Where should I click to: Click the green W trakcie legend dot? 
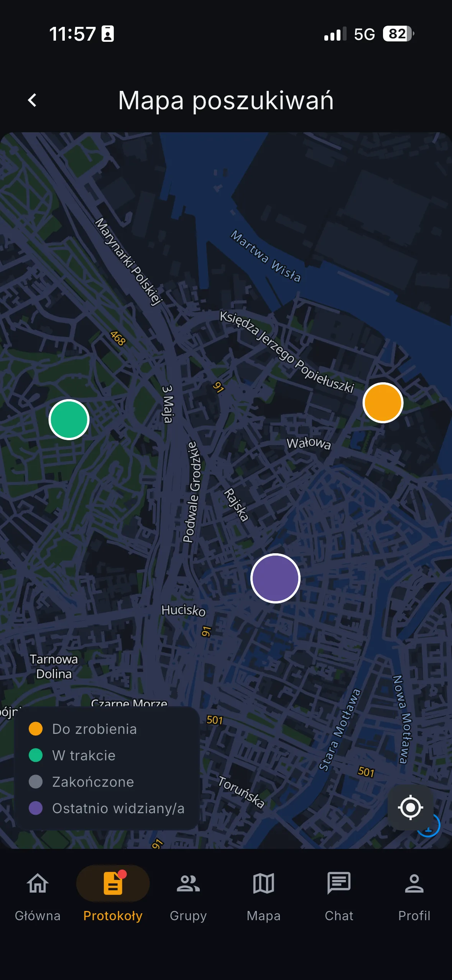pos(36,755)
